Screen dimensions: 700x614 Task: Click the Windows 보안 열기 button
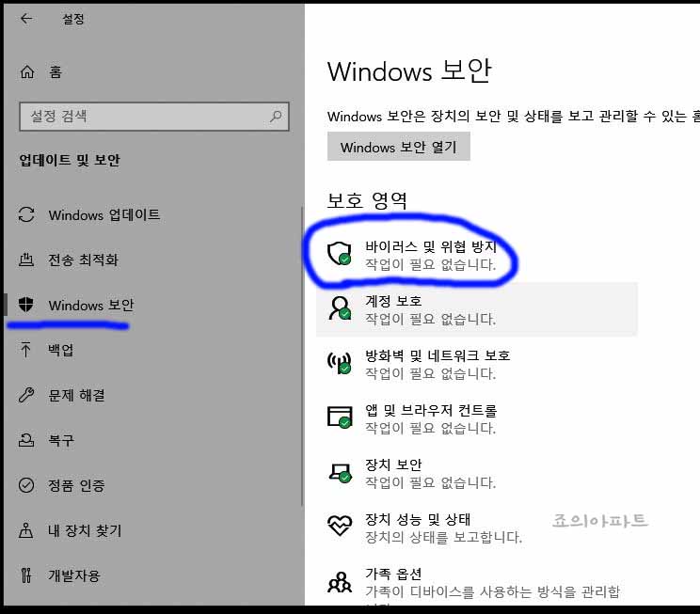pos(399,147)
